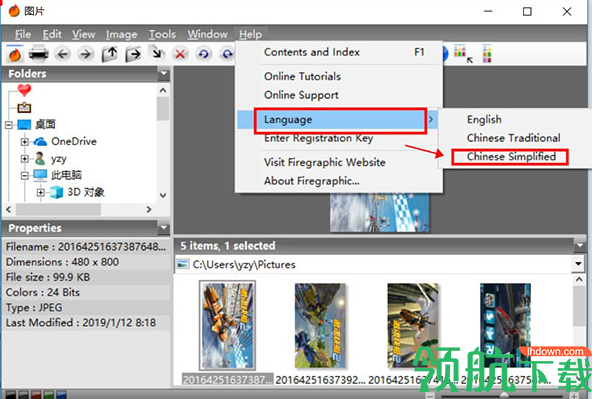Select the red heart Favorites tree icon
The width and height of the screenshot is (592, 399).
[24, 90]
